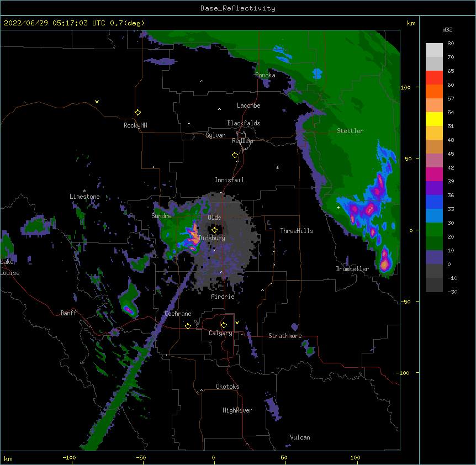Screen dimensions: 476x465
Task: Click the RedDeer city label
Action: point(243,141)
